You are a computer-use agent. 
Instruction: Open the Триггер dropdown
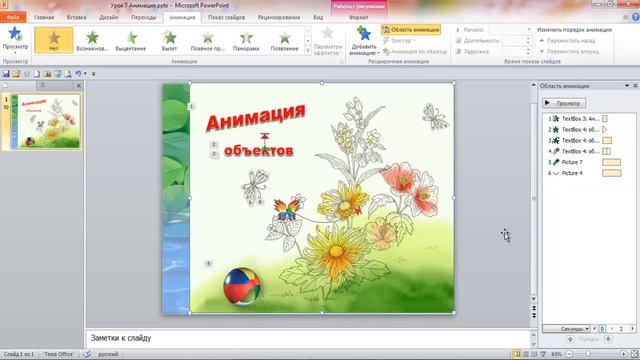[x=400, y=40]
